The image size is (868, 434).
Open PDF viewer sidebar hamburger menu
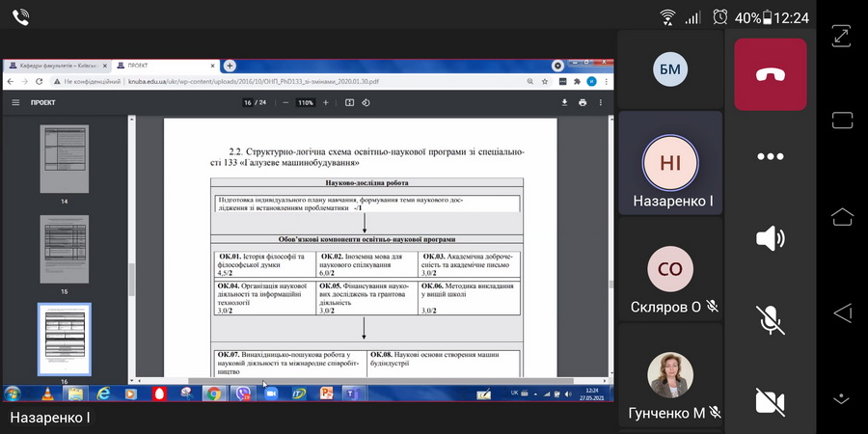point(15,102)
